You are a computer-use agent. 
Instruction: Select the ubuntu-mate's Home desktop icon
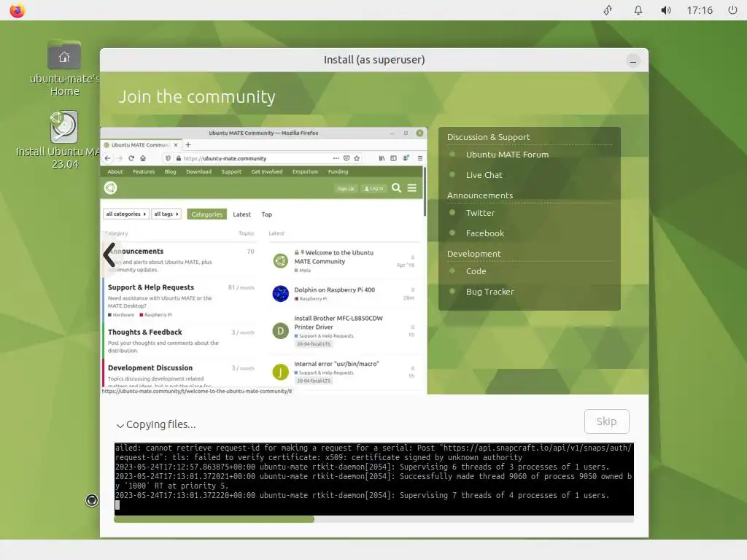coord(64,68)
